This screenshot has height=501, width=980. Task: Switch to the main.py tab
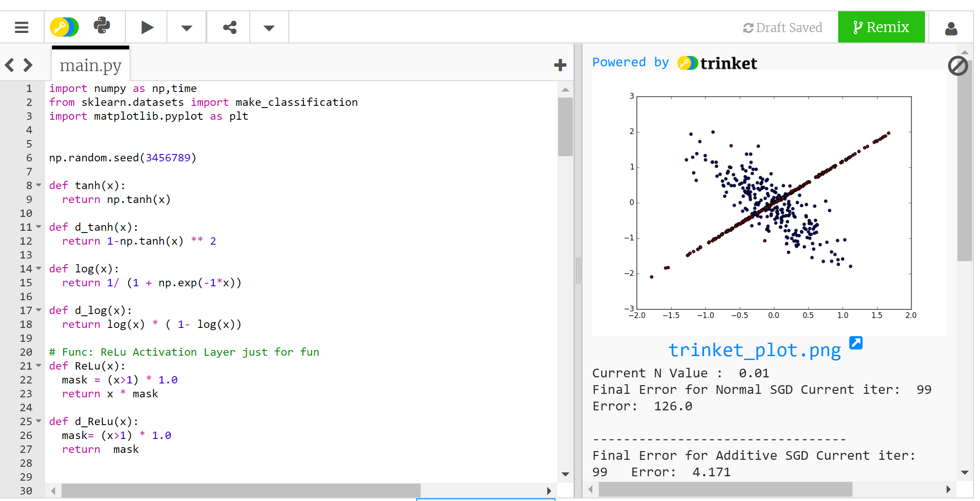tap(90, 65)
